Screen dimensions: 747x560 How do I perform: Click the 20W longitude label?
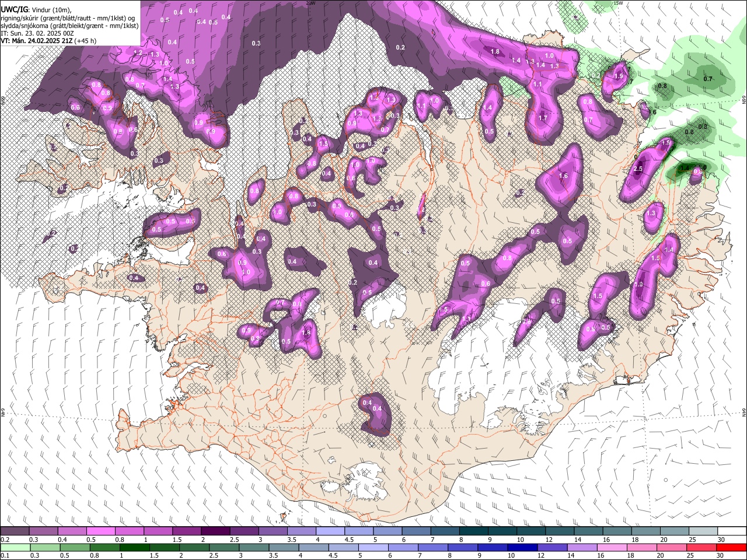tap(310, 3)
